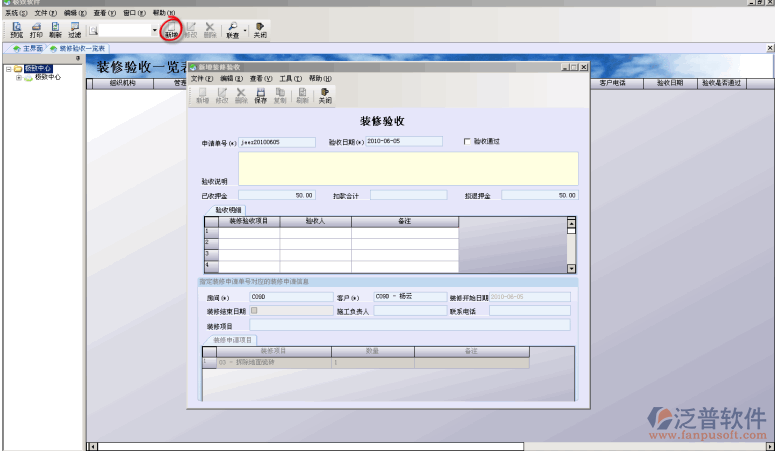Expand the 极致中心 child tree node
Viewport: 777px width, 451px height.
[18, 77]
